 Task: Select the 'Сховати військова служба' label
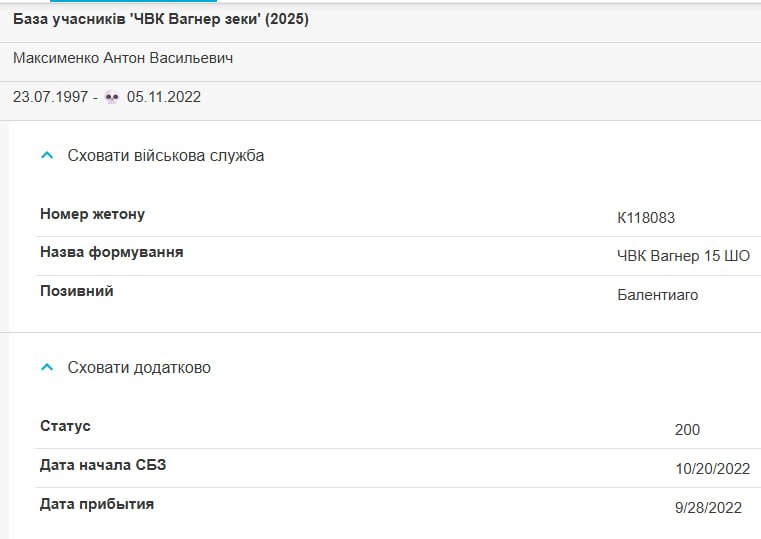tap(165, 155)
